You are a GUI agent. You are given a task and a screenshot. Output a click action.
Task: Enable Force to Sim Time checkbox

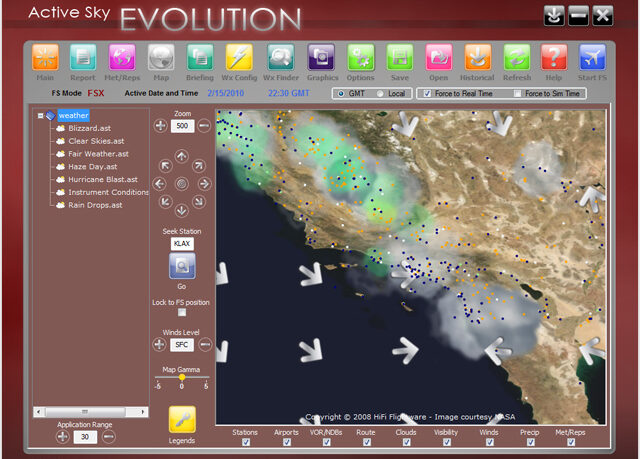click(x=517, y=93)
